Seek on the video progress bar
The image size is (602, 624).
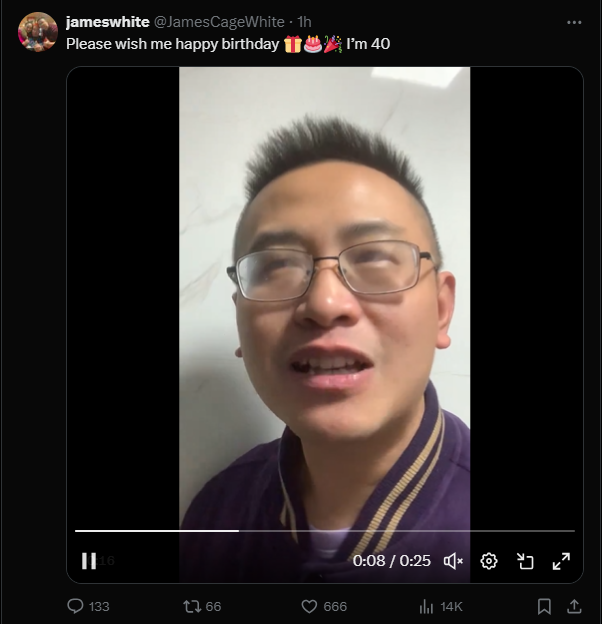click(x=325, y=531)
